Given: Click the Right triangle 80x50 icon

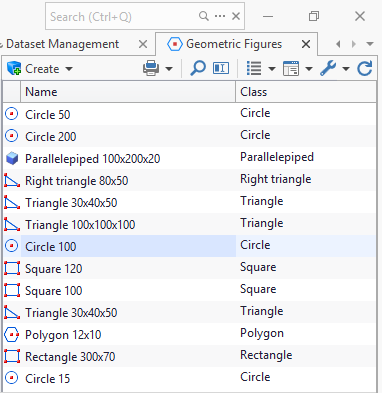Looking at the screenshot, I should pos(12,180).
